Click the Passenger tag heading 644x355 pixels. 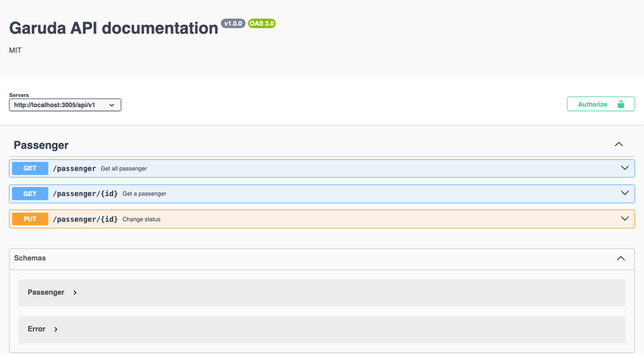(x=41, y=145)
